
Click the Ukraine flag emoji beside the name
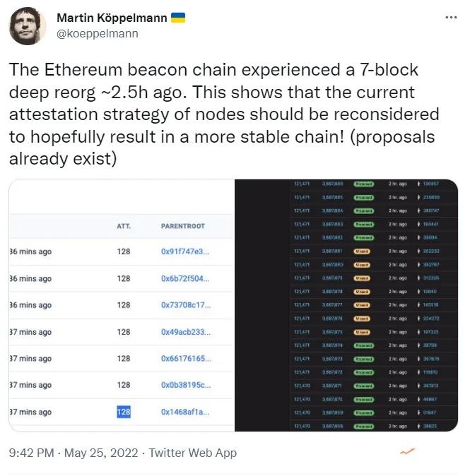point(180,18)
